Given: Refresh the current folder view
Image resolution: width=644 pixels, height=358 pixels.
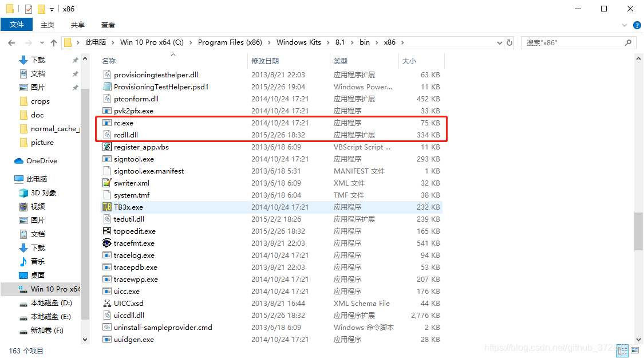Looking at the screenshot, I should tap(509, 43).
